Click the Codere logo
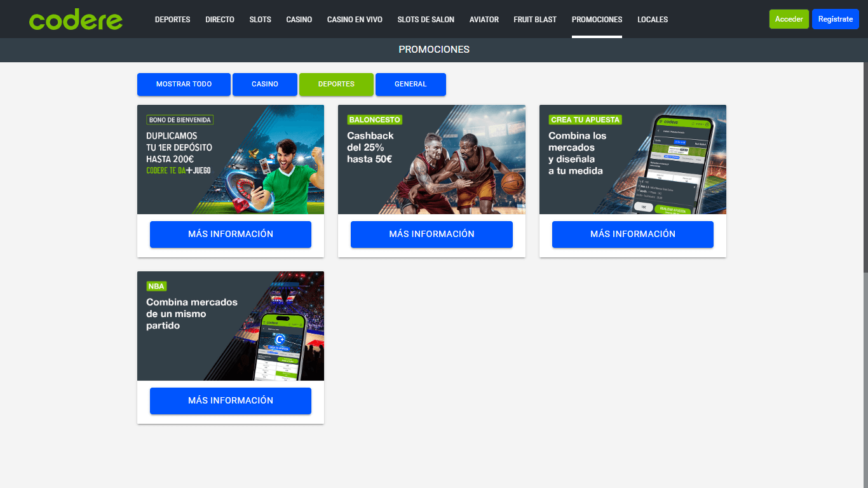868x488 pixels. pyautogui.click(x=76, y=20)
